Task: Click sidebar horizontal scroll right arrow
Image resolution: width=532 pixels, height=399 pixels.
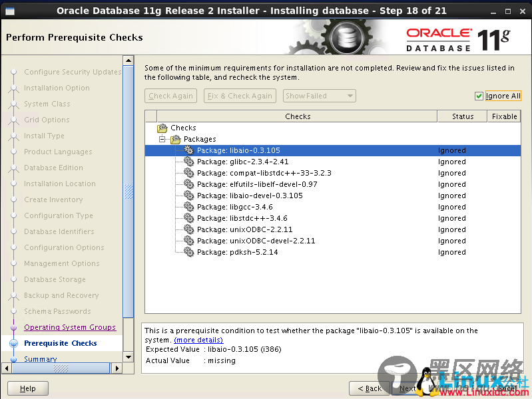Action: (x=117, y=368)
